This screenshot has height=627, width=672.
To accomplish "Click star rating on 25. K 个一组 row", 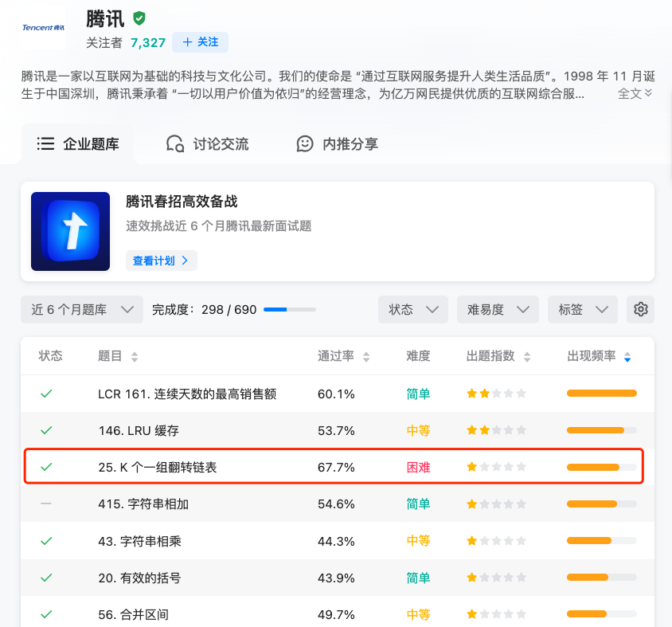I will coord(496,467).
